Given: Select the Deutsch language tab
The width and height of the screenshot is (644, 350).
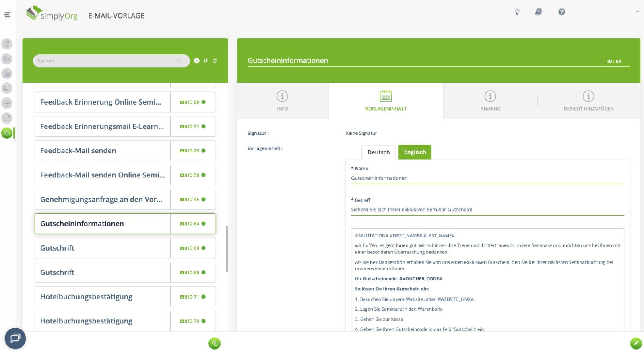Looking at the screenshot, I should (x=378, y=152).
